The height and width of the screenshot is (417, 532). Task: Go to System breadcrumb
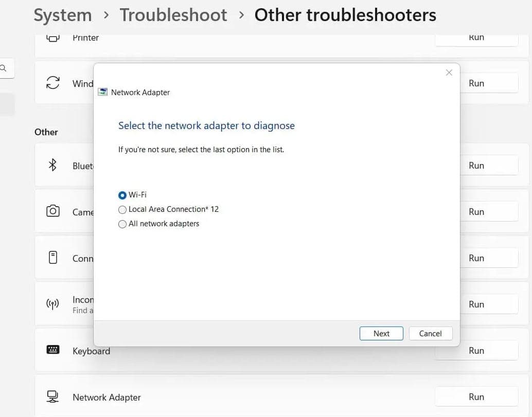(x=63, y=15)
